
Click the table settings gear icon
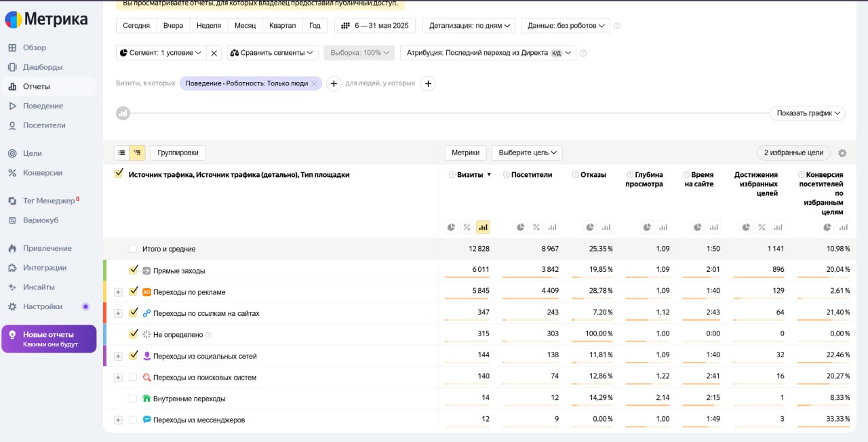tap(842, 153)
